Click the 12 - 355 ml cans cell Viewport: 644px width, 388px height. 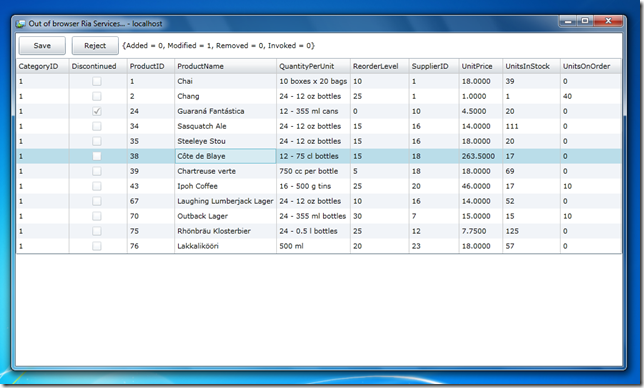click(313, 111)
